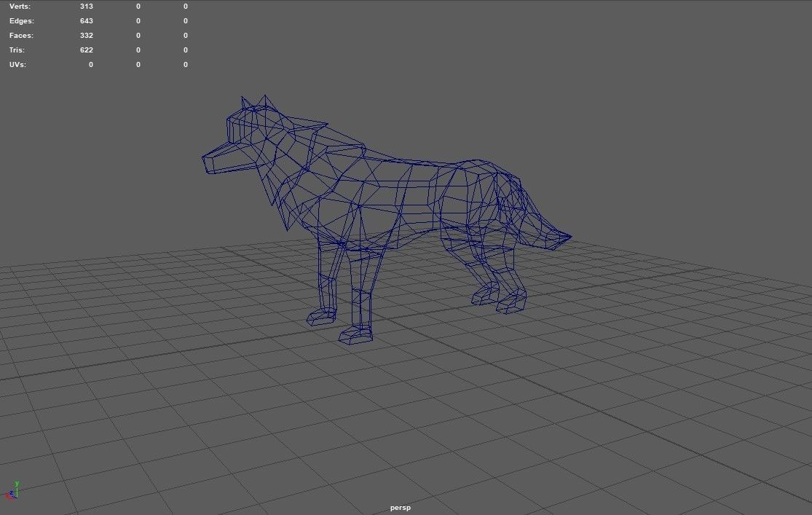Image resolution: width=812 pixels, height=515 pixels.
Task: Click the Edges label in HUD
Action: tap(22, 20)
